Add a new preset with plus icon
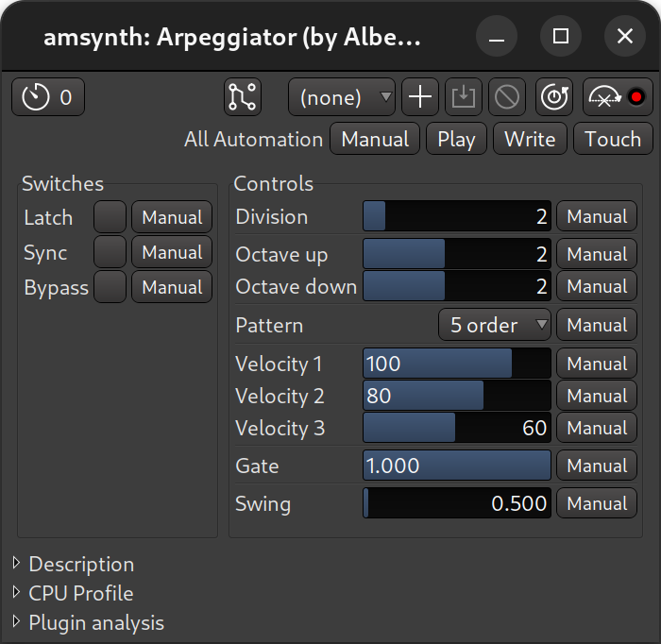This screenshot has height=644, width=661. [x=420, y=97]
